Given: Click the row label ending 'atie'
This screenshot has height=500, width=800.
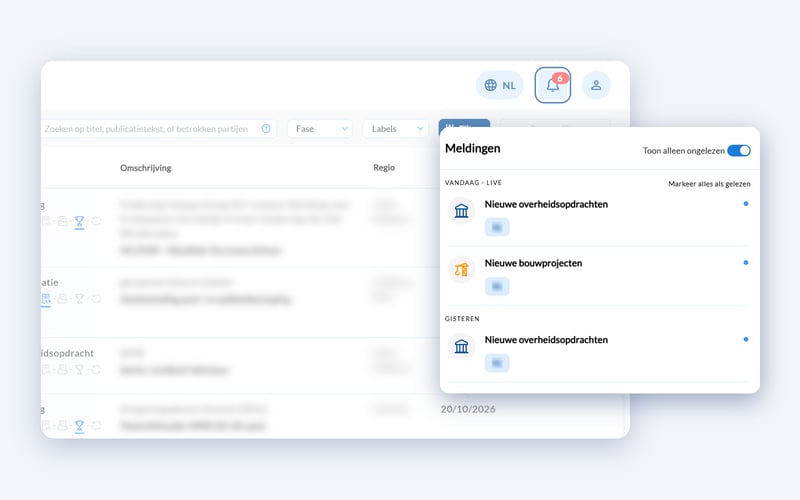Looking at the screenshot, I should (49, 282).
